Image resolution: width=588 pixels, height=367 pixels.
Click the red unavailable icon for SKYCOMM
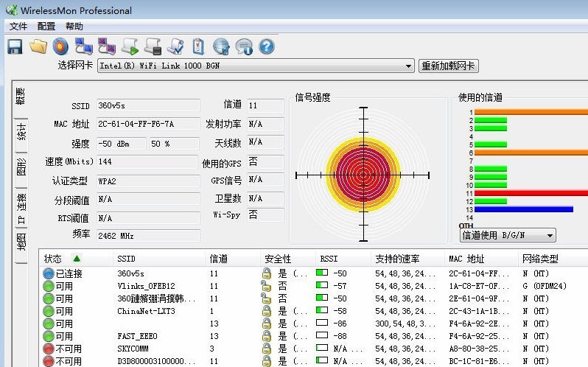(49, 349)
